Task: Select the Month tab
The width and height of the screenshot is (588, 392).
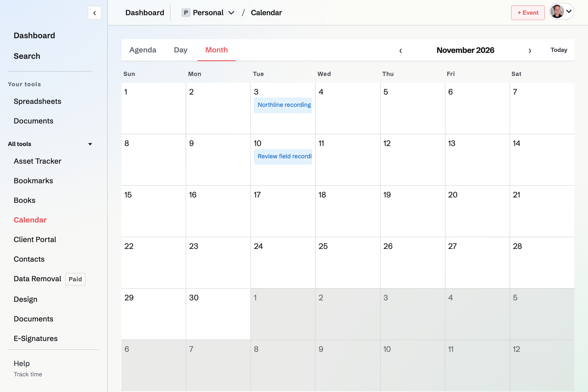Action: tap(217, 50)
